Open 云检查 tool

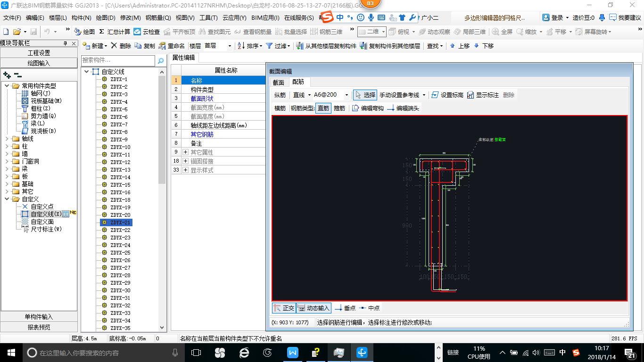[x=147, y=32]
